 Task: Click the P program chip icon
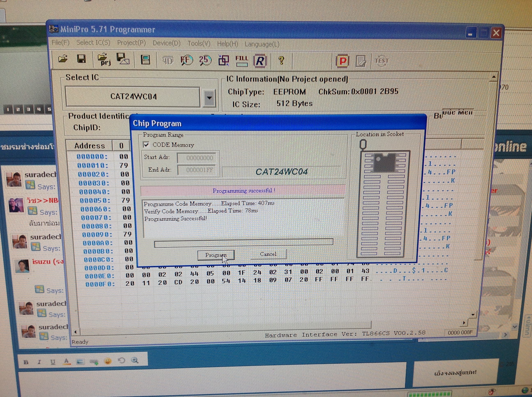(343, 61)
